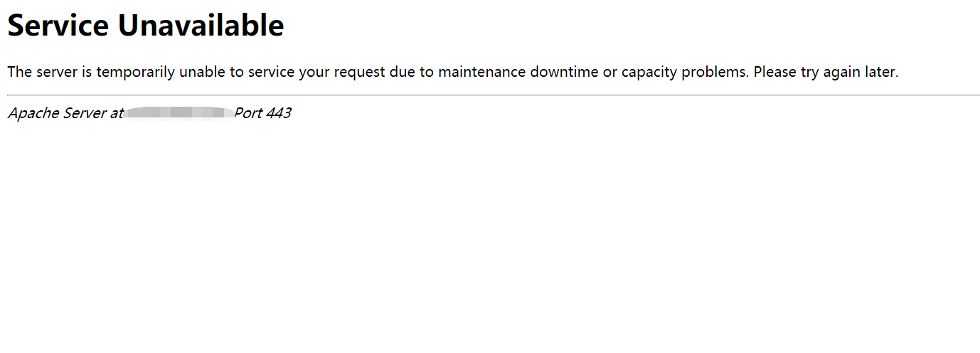Click the word "Service" in the heading
Screen dimensions: 980x353
coord(58,26)
